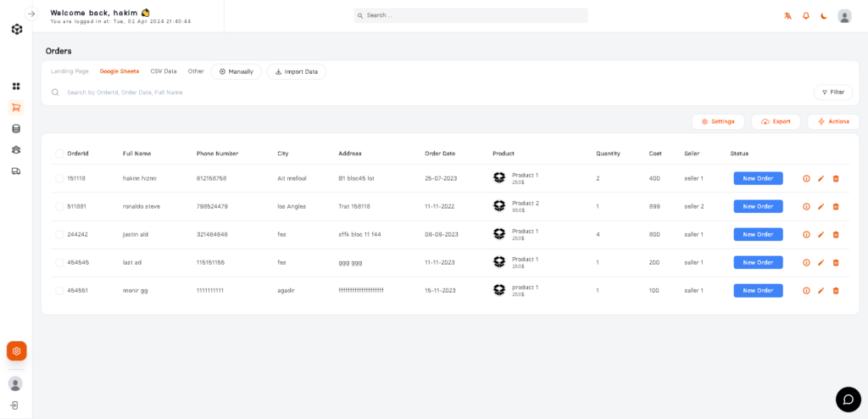Toggle dark mode with moon icon

pos(824,16)
